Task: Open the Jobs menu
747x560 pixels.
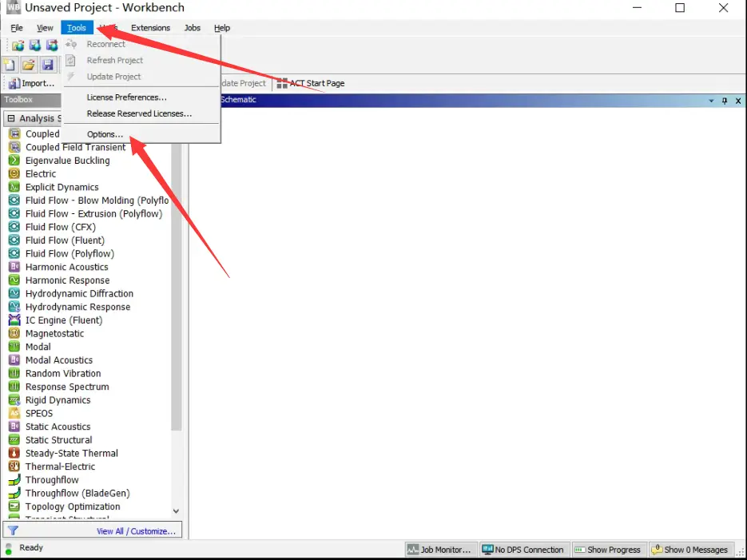Action: (x=193, y=28)
